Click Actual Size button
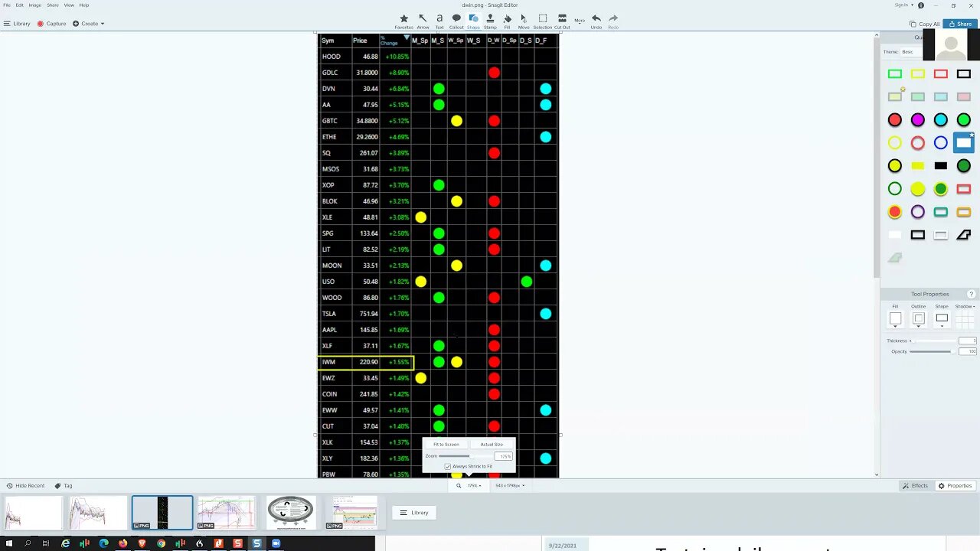The height and width of the screenshot is (551, 980). [x=492, y=445]
